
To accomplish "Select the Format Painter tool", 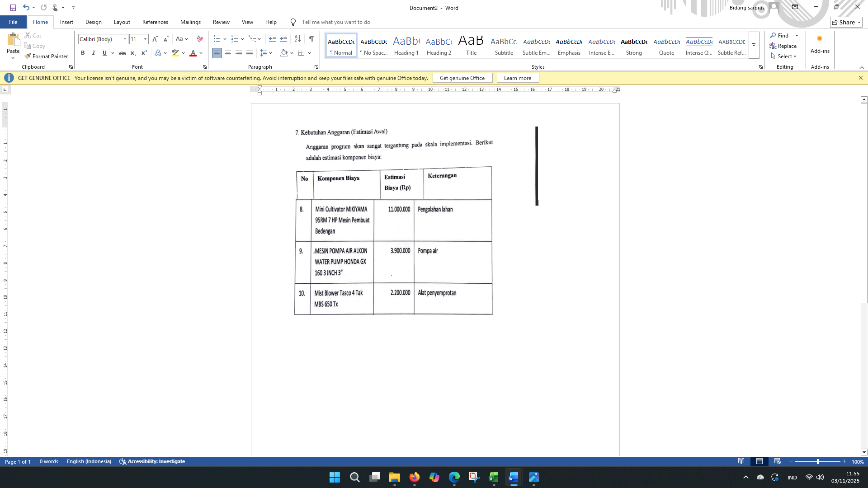I will pos(46,56).
